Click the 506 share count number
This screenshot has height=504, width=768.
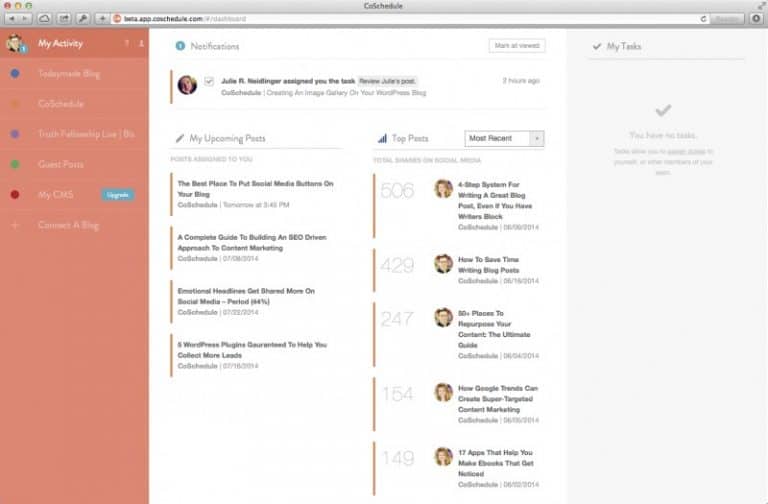397,191
